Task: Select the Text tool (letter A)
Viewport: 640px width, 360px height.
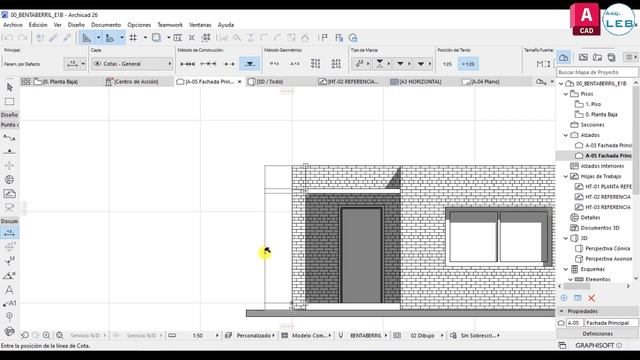Action: coord(9,289)
